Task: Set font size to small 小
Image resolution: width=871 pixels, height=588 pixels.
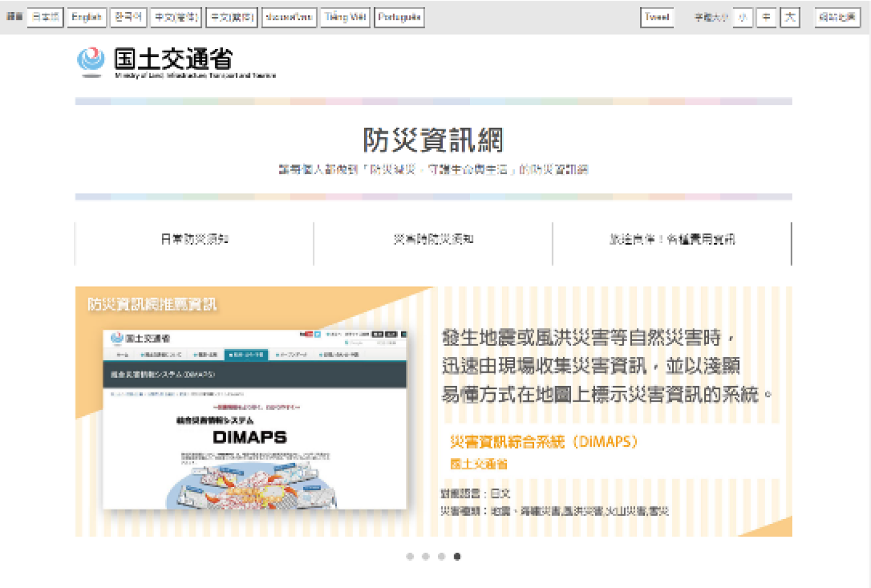Action: pyautogui.click(x=743, y=18)
